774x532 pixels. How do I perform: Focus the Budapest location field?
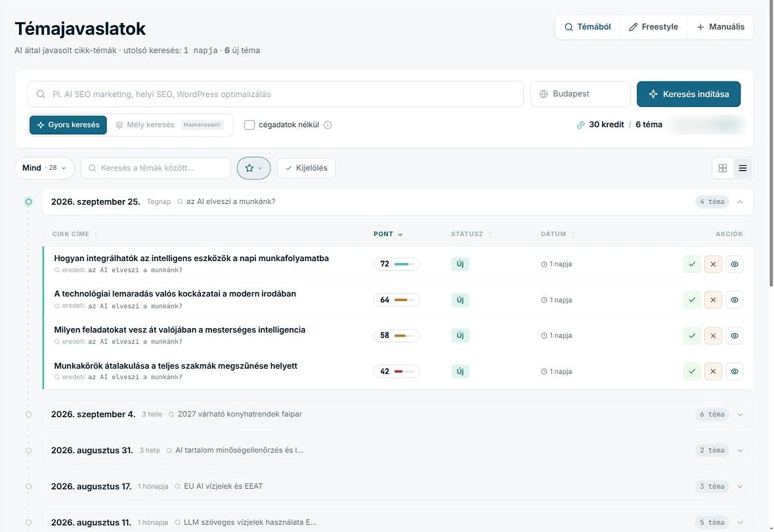(580, 94)
